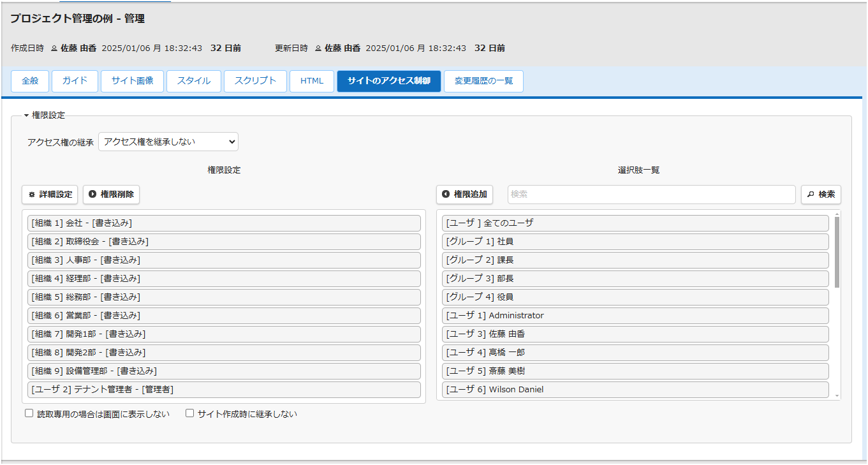
Task: Enable 読取専用の場合は画面に表示しない checkbox
Action: click(29, 413)
